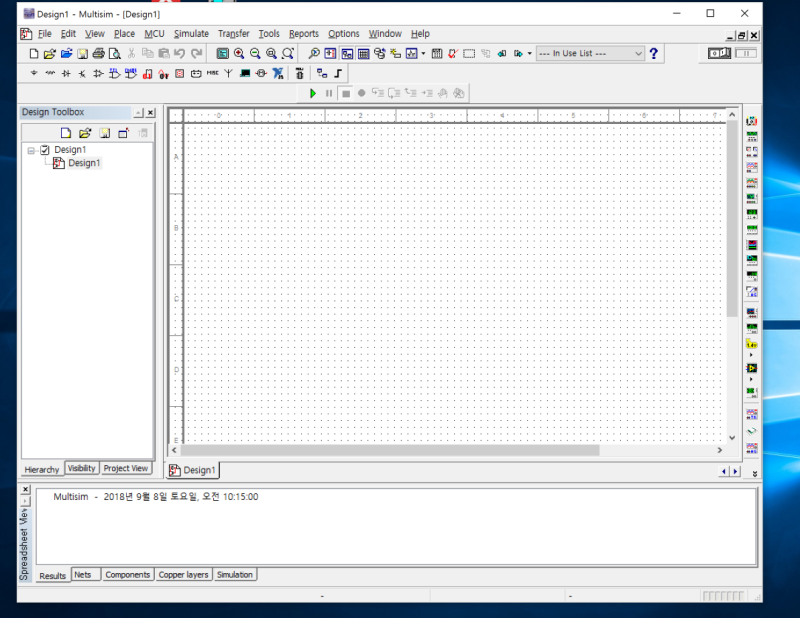Click the Undo arrow in the toolbar
This screenshot has width=800, height=618.
pos(180,54)
